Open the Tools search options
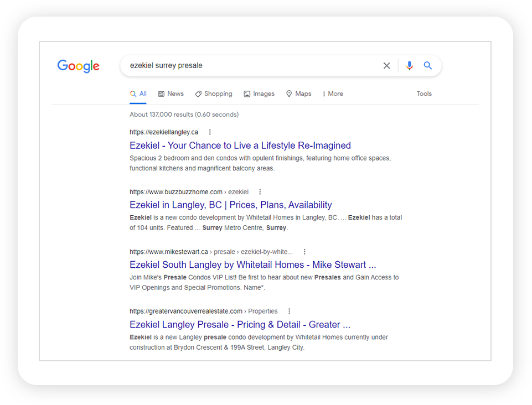Image resolution: width=532 pixels, height=405 pixels. [424, 94]
